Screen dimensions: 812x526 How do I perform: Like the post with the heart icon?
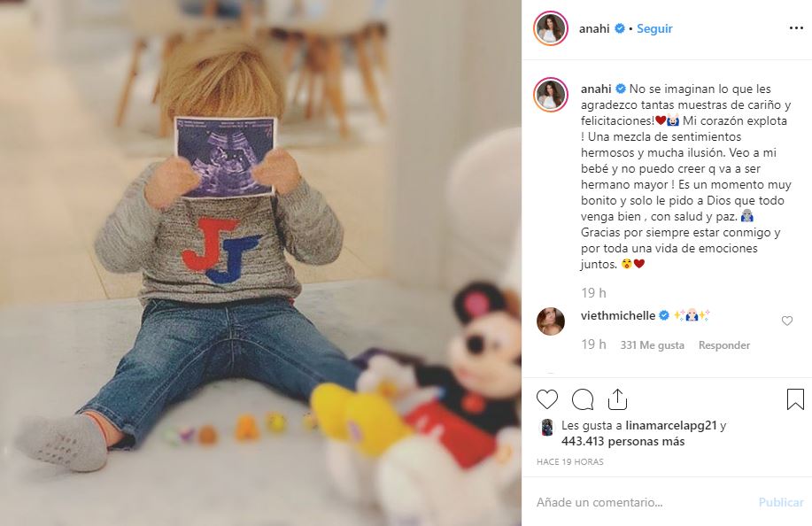(547, 399)
